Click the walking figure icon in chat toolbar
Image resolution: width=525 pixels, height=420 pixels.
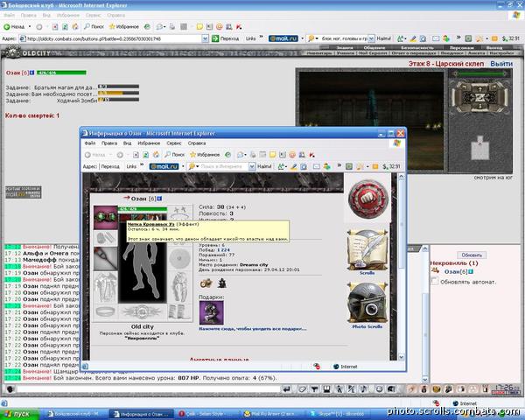pyautogui.click(x=339, y=389)
